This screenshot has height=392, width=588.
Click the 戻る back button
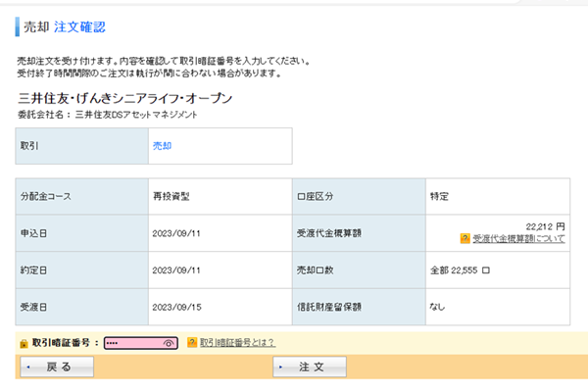(x=57, y=367)
